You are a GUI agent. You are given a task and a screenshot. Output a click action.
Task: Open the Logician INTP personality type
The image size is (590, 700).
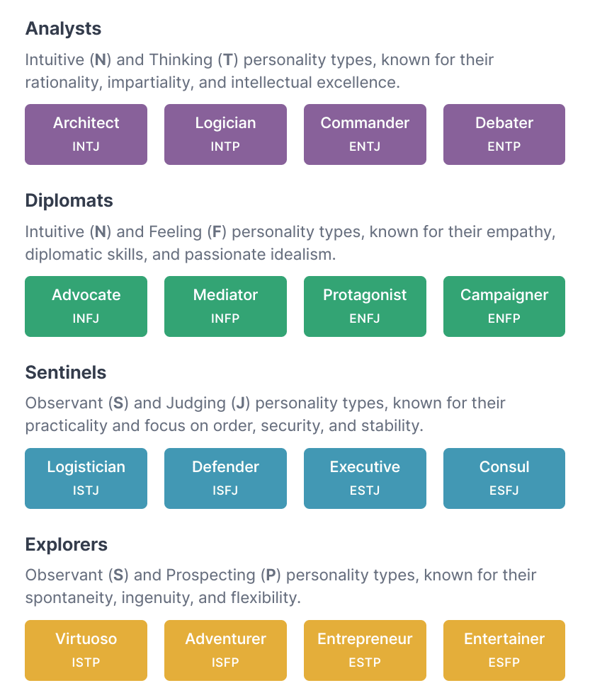point(225,134)
